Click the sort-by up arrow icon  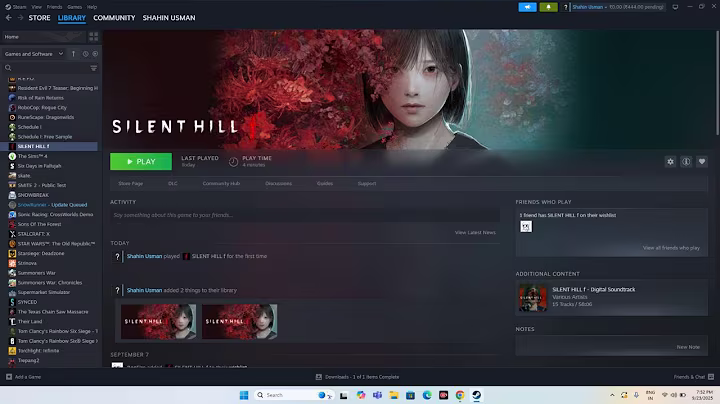point(73,54)
